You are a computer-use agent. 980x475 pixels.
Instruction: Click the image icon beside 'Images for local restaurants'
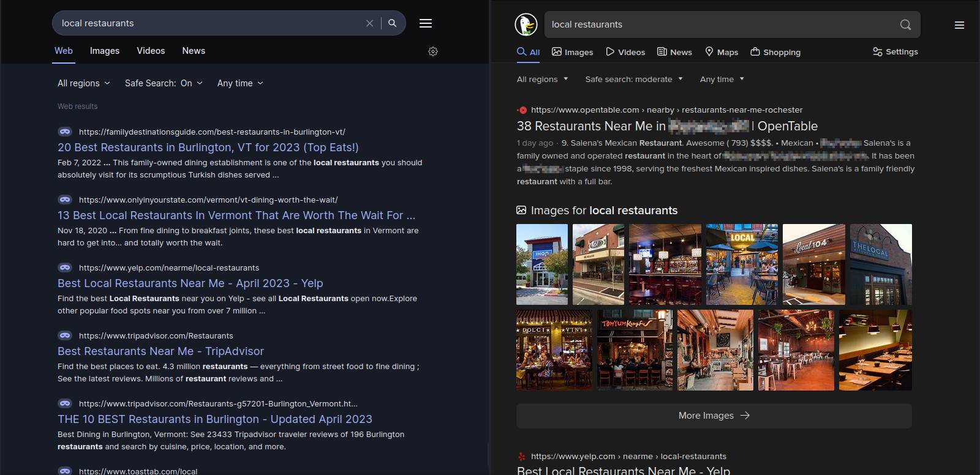[521, 211]
